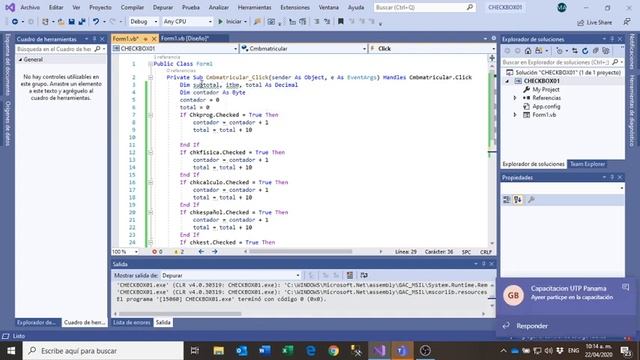Open Excel from the taskbar
This screenshot has width=640, height=360.
[288, 351]
